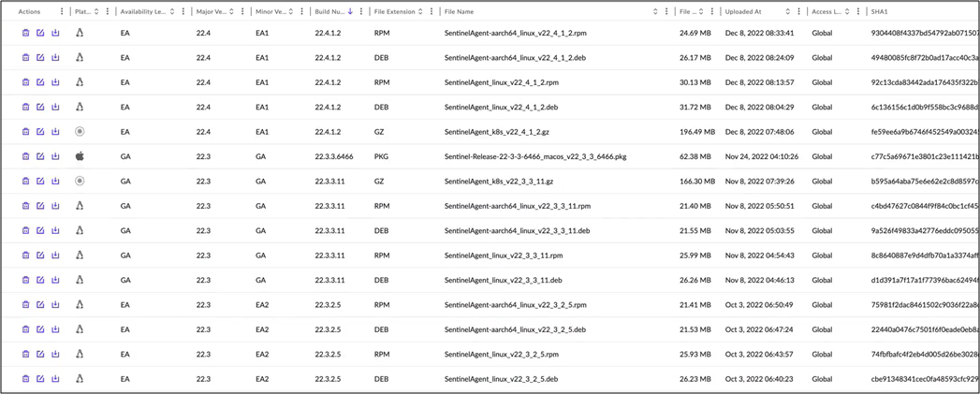
Task: Sort by the Platform column
Action: [x=96, y=12]
